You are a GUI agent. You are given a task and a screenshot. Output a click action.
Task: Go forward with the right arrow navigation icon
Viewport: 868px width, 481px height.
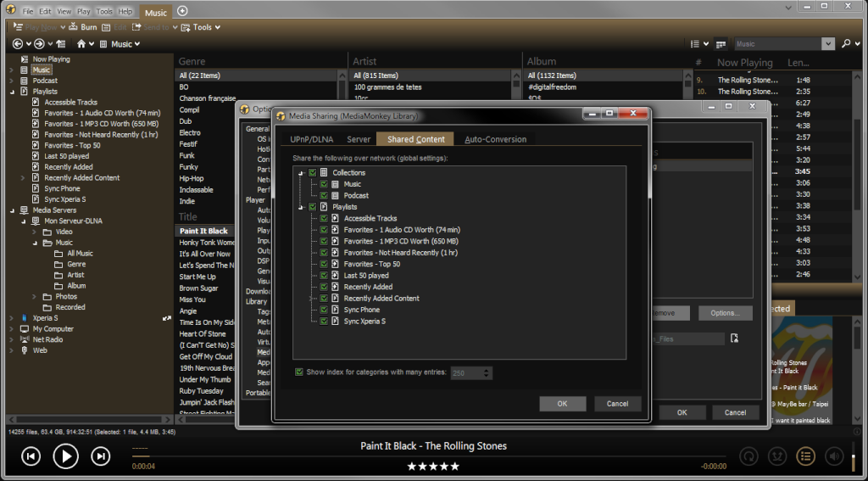click(x=39, y=44)
